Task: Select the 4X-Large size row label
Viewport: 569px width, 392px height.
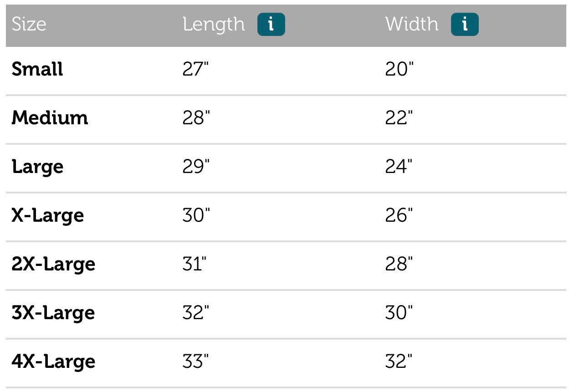Action: (x=53, y=361)
